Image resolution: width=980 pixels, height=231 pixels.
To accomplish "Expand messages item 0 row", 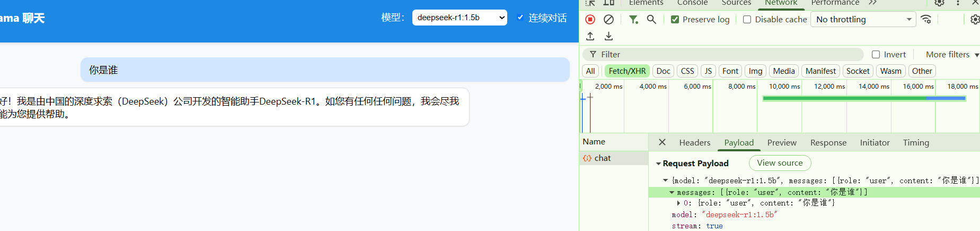I will (x=678, y=203).
